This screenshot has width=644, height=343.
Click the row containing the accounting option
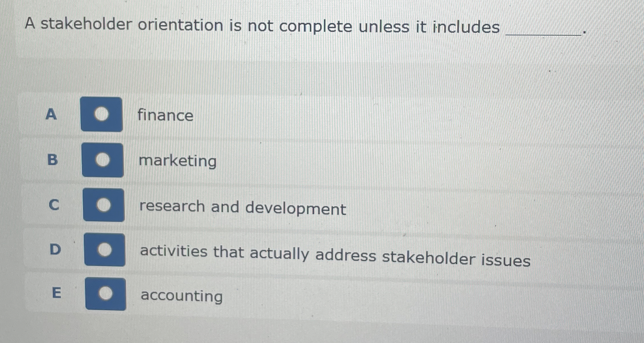(312, 295)
